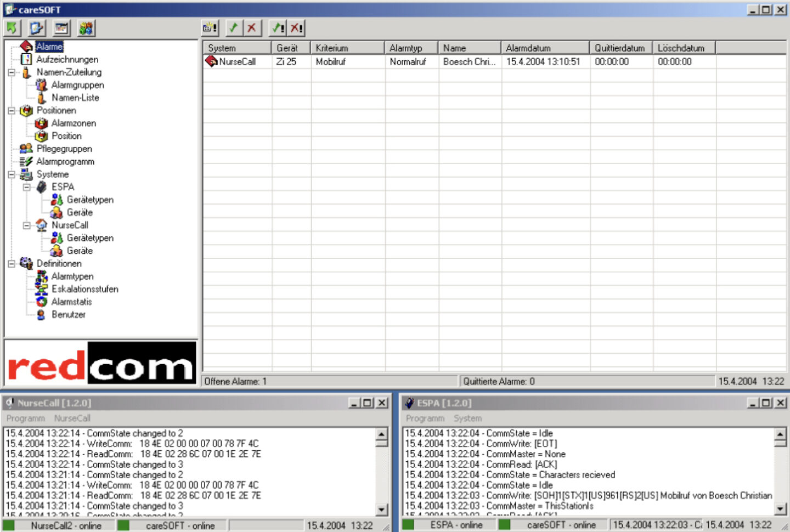This screenshot has height=532, width=790.
Task: Click the Benutzer user icon
Action: click(41, 314)
